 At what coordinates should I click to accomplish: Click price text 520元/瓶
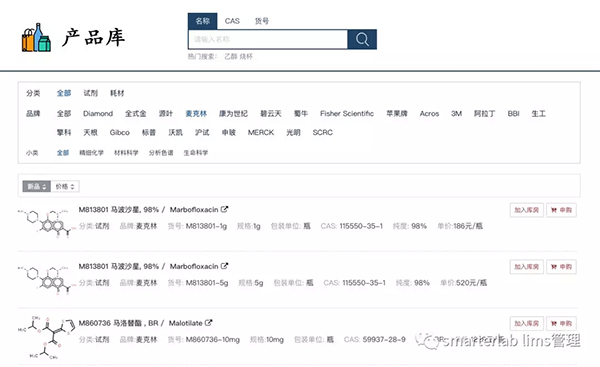tap(471, 283)
